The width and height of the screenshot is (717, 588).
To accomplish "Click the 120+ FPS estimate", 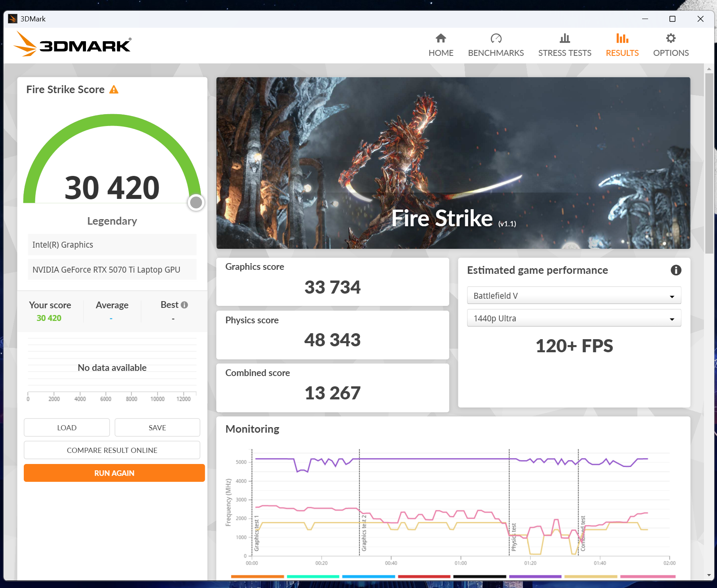I will pyautogui.click(x=574, y=346).
